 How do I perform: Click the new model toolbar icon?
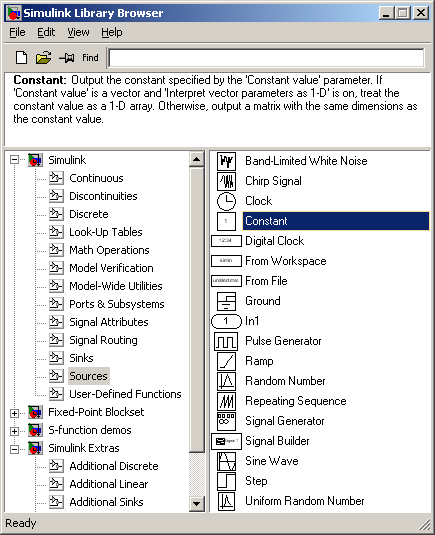[21, 57]
